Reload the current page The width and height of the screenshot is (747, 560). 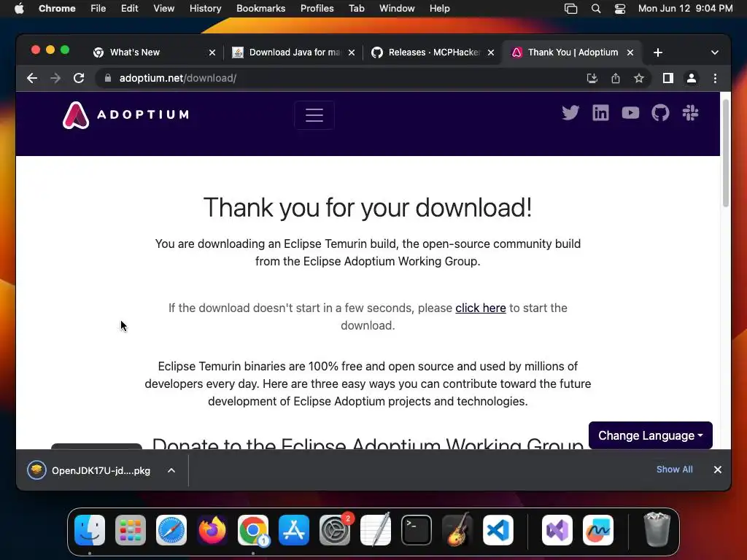[79, 78]
